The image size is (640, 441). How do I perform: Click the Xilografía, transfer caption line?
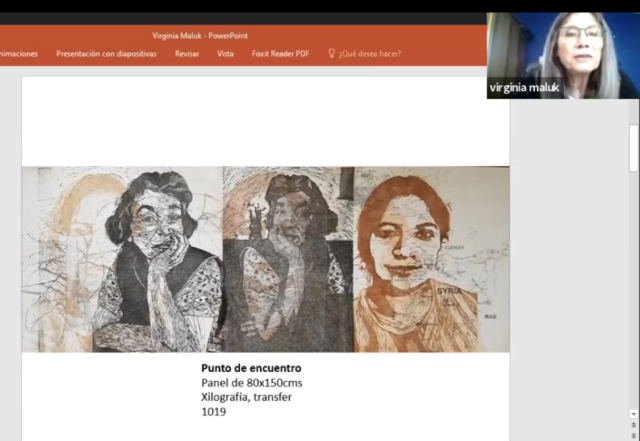(x=247, y=397)
